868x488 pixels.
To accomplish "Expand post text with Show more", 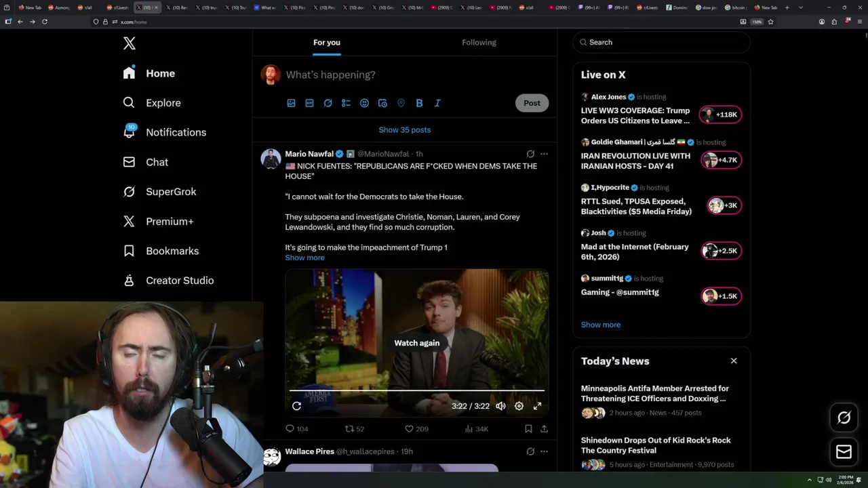I will tap(304, 258).
